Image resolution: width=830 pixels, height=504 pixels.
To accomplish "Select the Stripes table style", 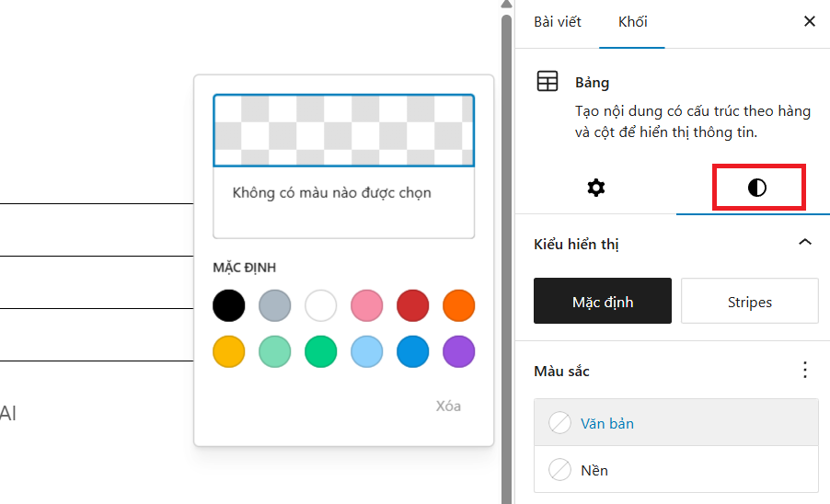I will [749, 302].
